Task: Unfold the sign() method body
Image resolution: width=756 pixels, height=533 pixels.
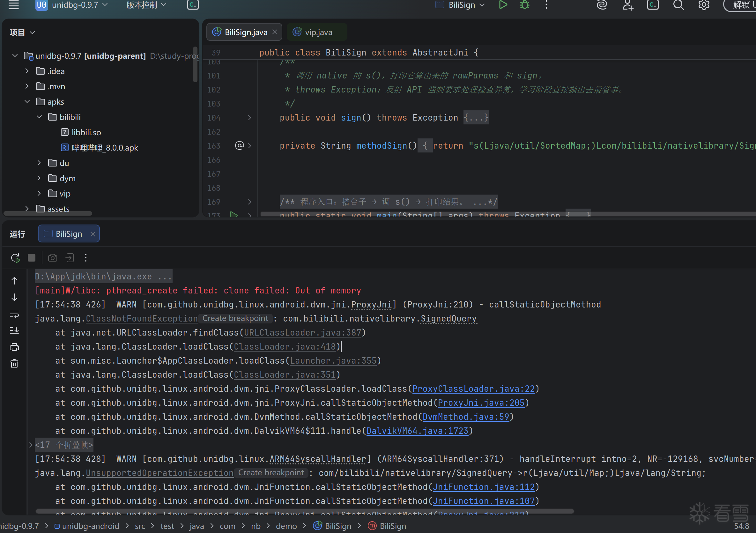Action: (x=249, y=117)
